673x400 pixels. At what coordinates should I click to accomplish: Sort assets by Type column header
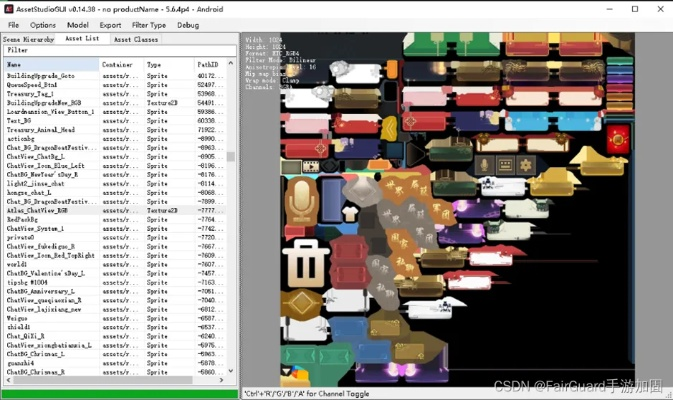(168, 64)
